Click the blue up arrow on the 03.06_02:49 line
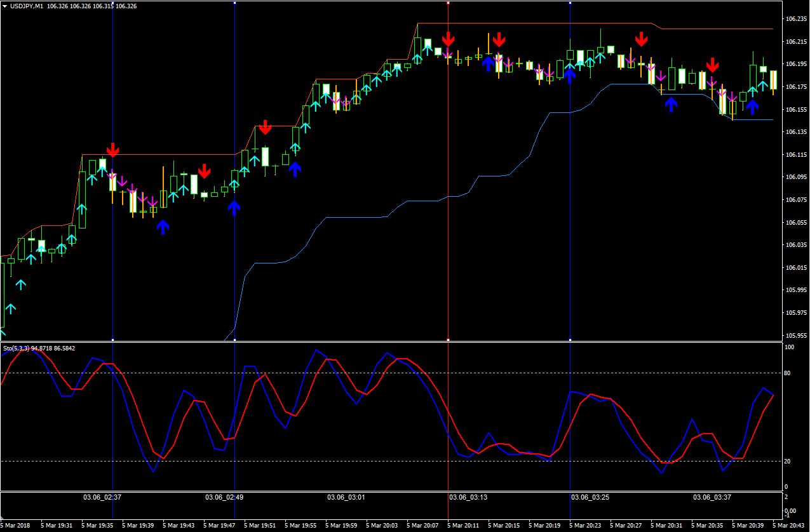 (234, 208)
